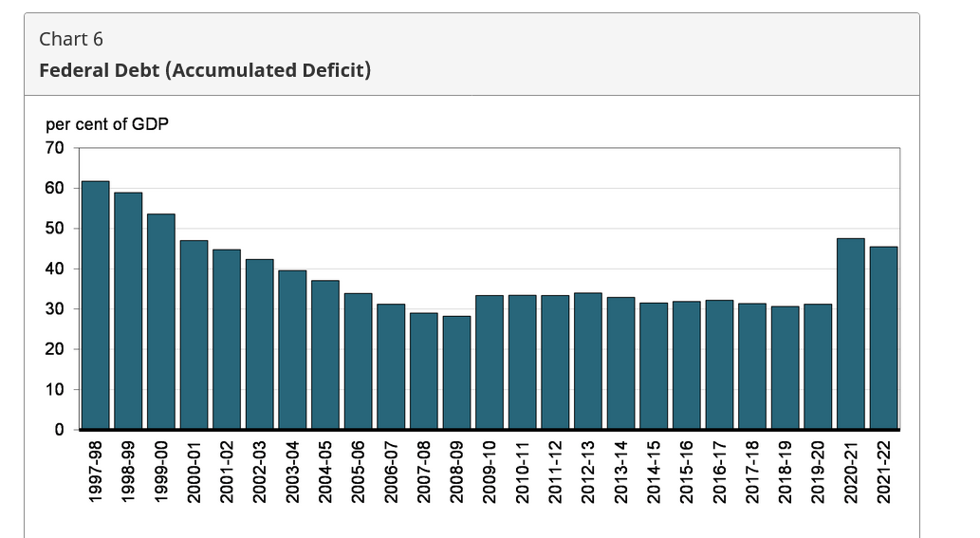This screenshot has height=538, width=980.
Task: Select the final 2021-22 bar
Action: tap(884, 338)
